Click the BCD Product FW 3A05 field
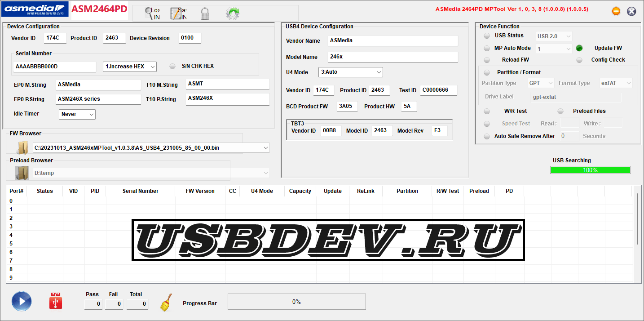The width and height of the screenshot is (644, 321). pos(347,107)
